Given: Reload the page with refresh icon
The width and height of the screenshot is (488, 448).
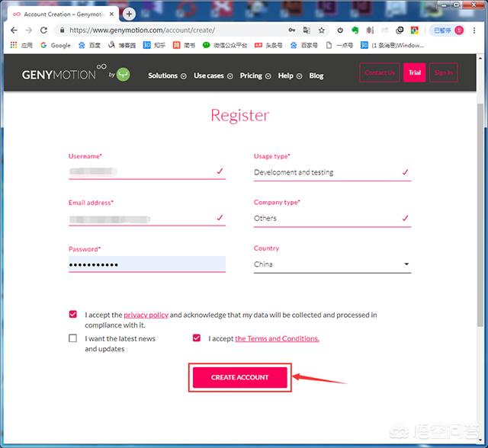Looking at the screenshot, I should click(43, 30).
